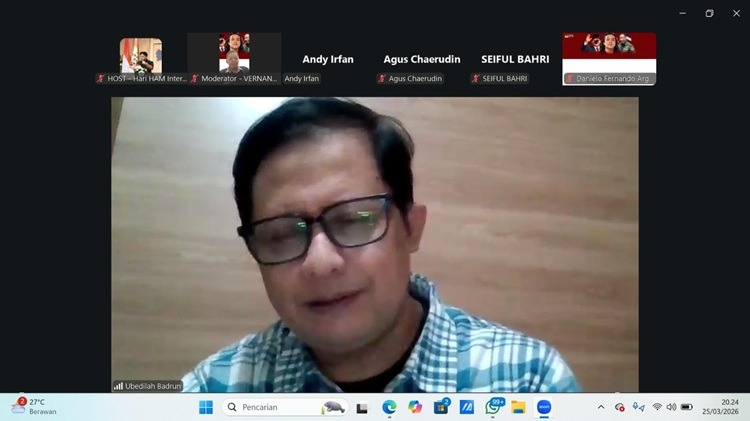Open the Copilot app icon
Image resolution: width=750 pixels, height=421 pixels.
pyautogui.click(x=415, y=407)
